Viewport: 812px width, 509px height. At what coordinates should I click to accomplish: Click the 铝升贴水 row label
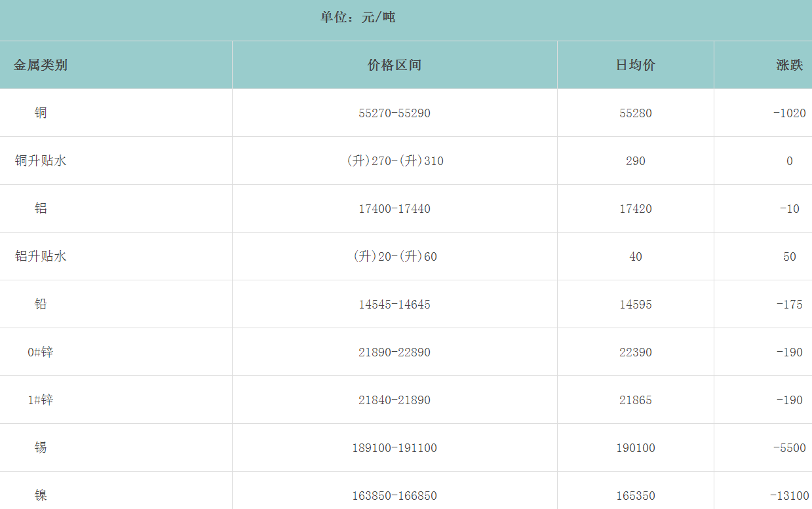(x=41, y=256)
